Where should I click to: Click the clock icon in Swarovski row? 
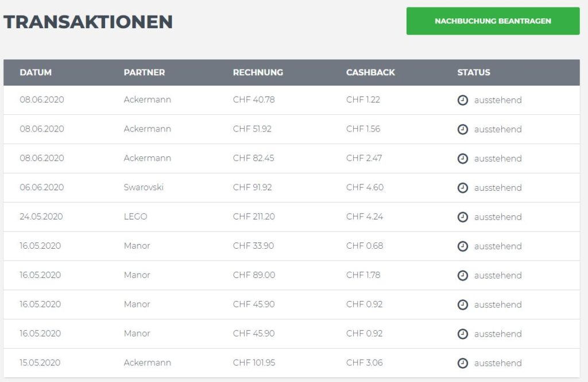tap(463, 188)
